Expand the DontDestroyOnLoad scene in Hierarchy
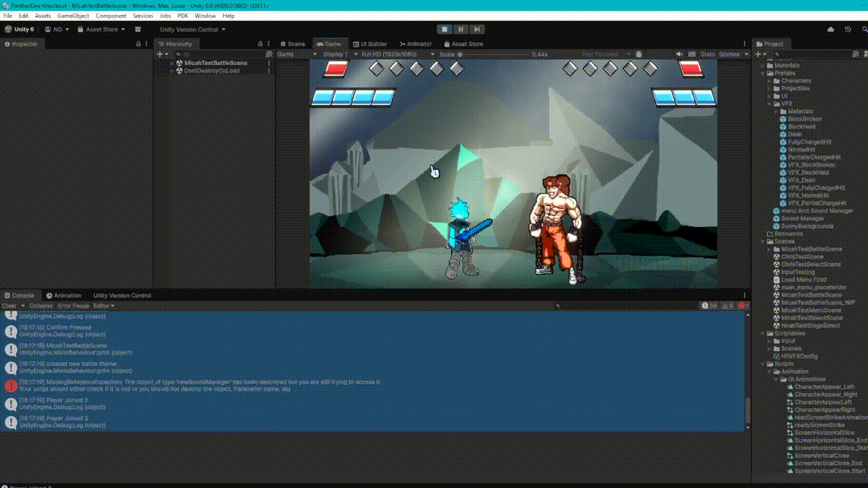 tap(172, 70)
